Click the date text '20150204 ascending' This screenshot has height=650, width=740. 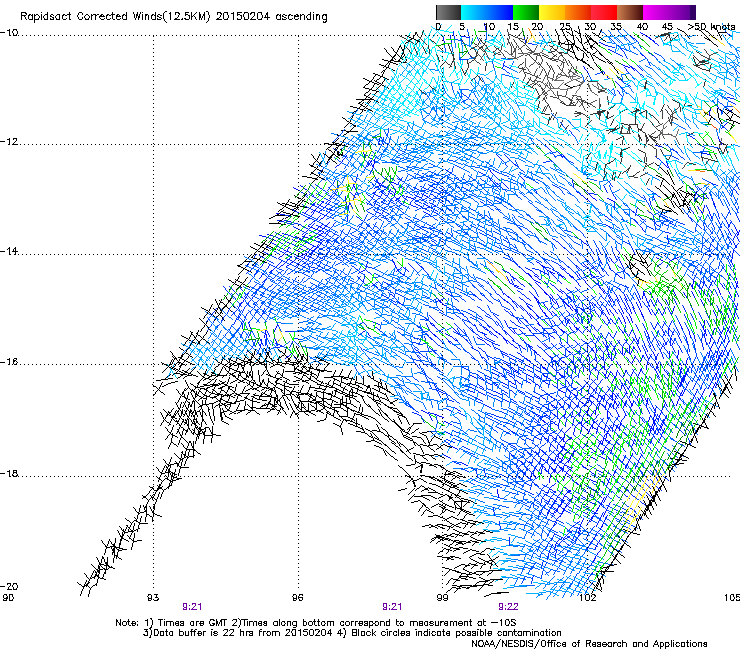pos(271,17)
